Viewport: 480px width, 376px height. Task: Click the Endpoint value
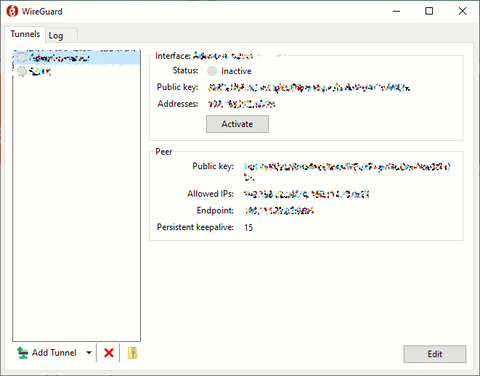(279, 211)
